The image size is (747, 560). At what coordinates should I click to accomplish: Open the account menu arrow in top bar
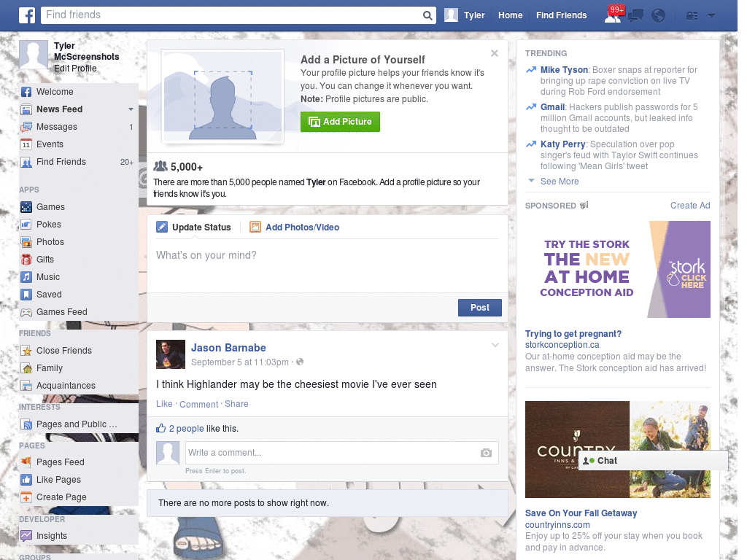[x=711, y=16]
